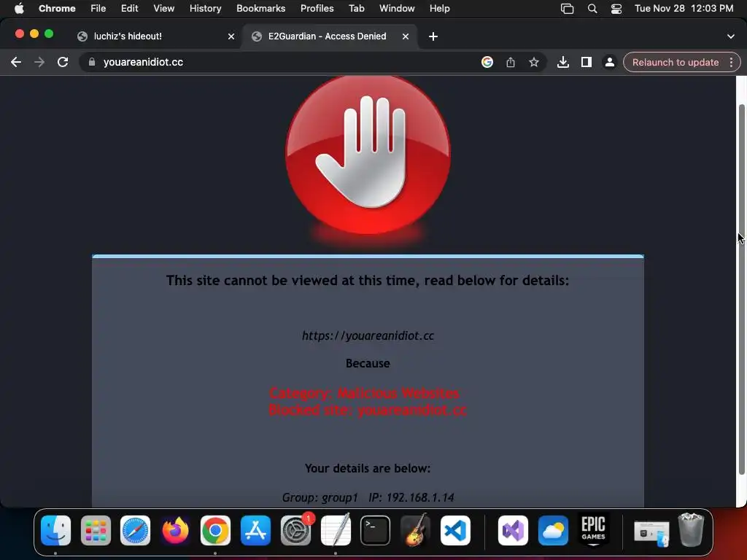747x560 pixels.
Task: Open Finder from the Dock
Action: (x=55, y=531)
